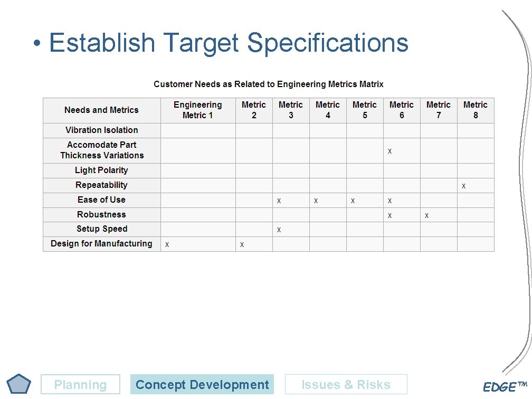Screen dimensions: 532x399
Task: Click the blue pentagon home icon
Action: [x=19, y=383]
